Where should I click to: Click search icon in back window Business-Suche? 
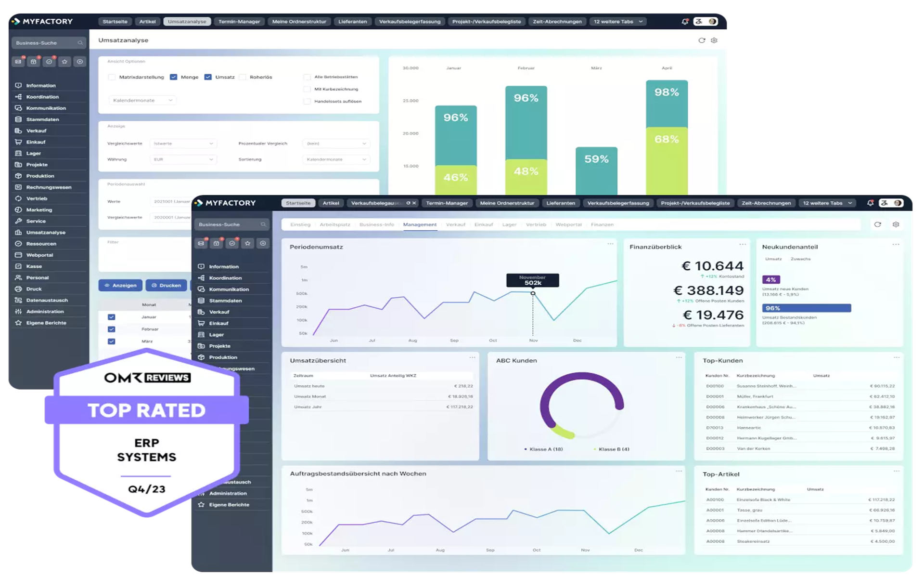tap(80, 43)
